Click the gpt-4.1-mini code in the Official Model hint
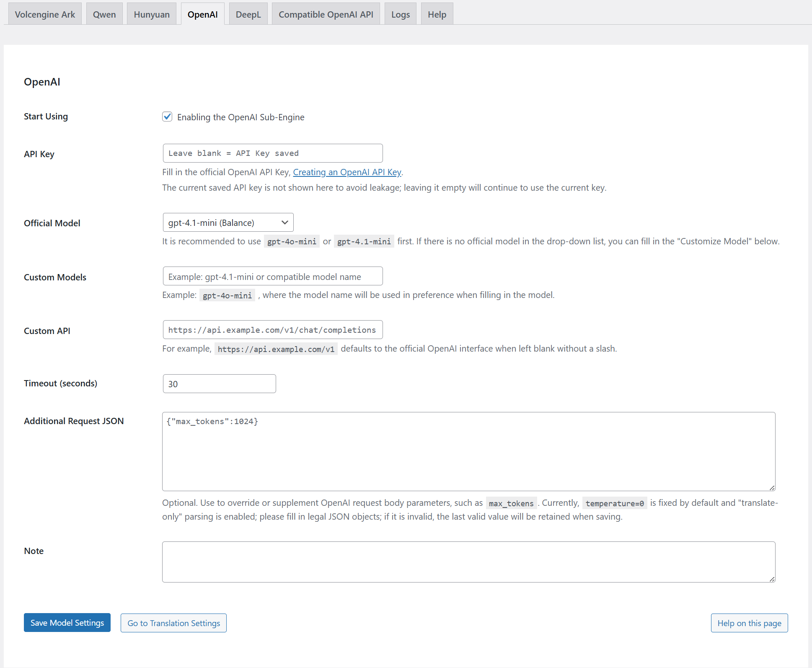 (364, 241)
